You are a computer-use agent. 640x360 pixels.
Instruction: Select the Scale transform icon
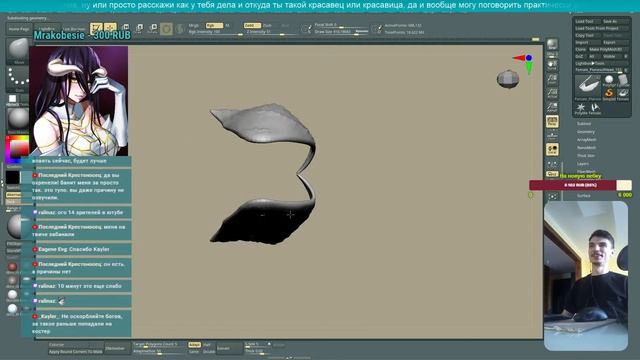point(139,28)
